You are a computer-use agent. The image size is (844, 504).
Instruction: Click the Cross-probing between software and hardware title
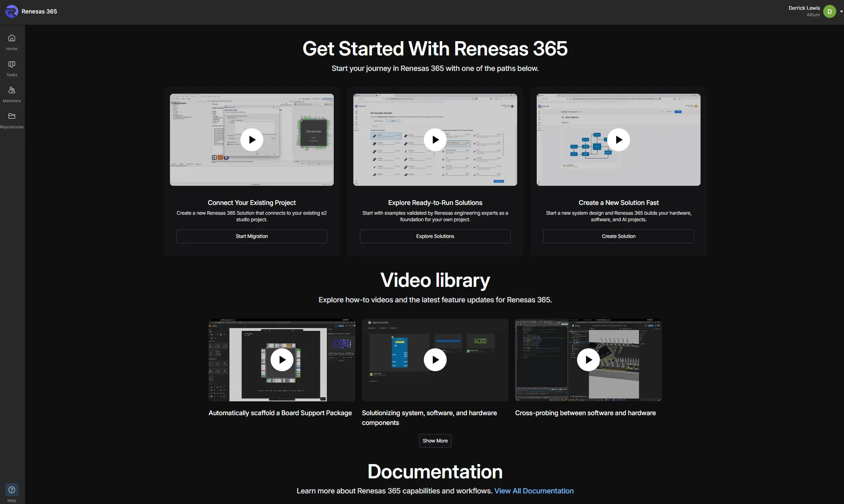click(x=585, y=413)
